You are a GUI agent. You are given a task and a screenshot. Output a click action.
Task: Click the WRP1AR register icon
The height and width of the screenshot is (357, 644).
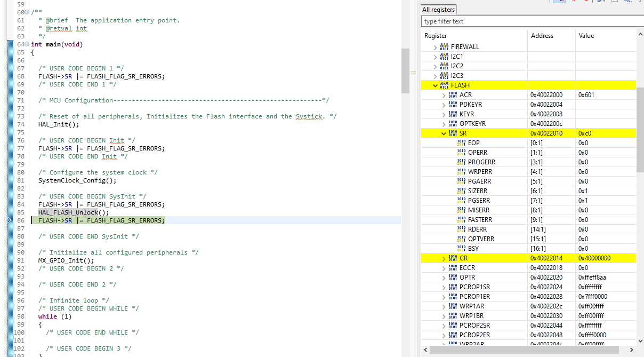coord(452,306)
